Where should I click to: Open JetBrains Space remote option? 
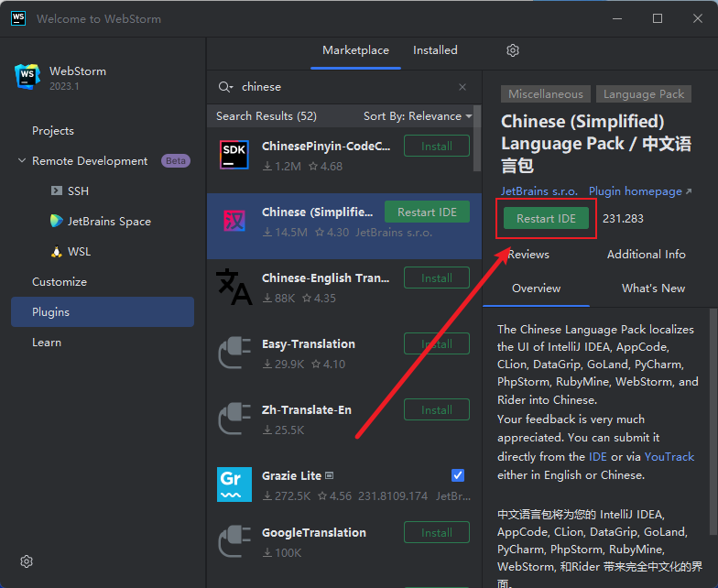pyautogui.click(x=101, y=222)
